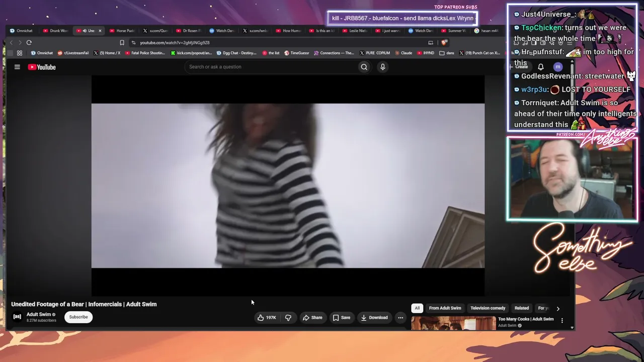This screenshot has width=644, height=362.
Task: Save the video to a playlist
Action: pos(342,317)
